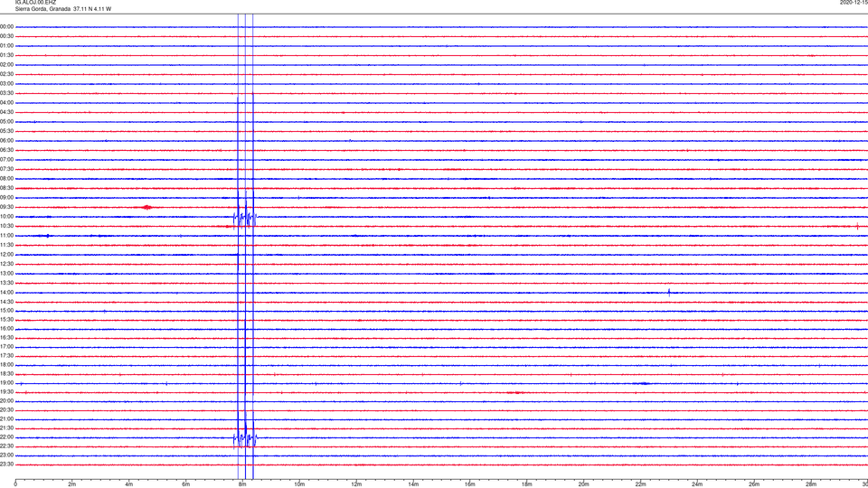868x488 pixels.
Task: Select the 13:00 time label
Action: (6, 273)
